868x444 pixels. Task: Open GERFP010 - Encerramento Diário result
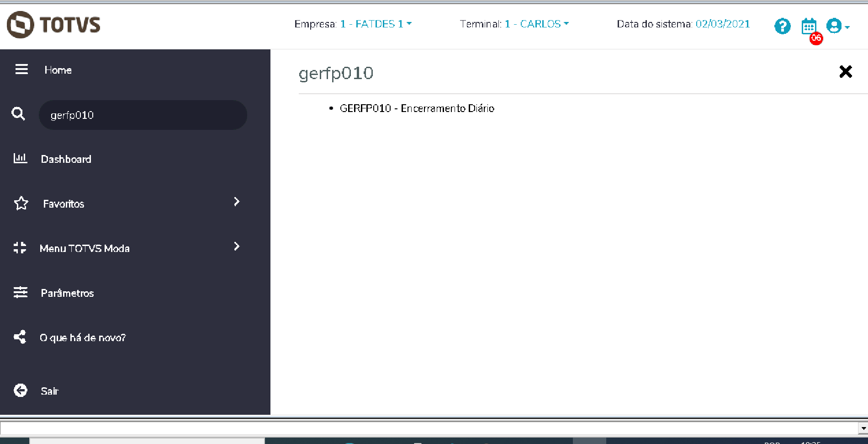417,108
